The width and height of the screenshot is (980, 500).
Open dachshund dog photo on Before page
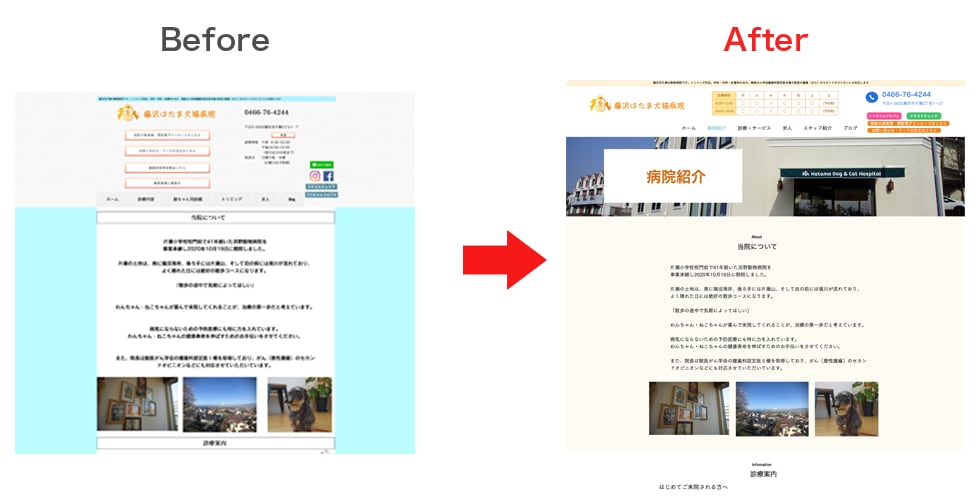click(x=300, y=404)
